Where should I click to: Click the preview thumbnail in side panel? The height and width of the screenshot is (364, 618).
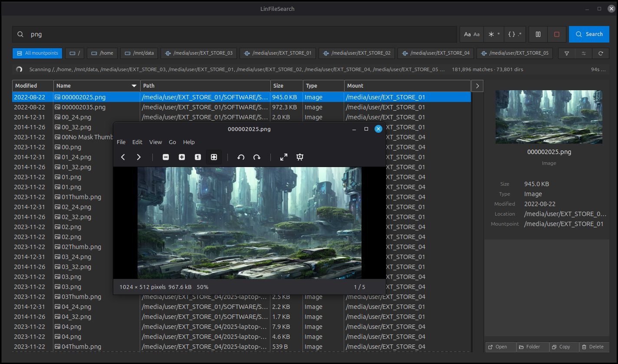click(549, 117)
